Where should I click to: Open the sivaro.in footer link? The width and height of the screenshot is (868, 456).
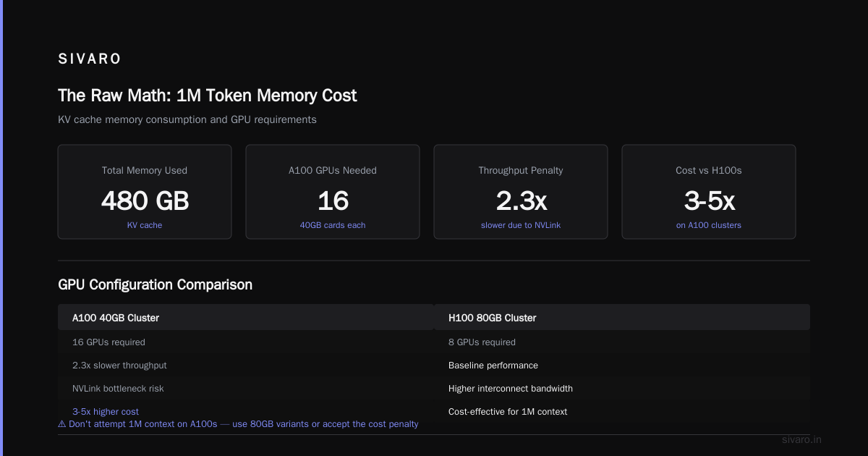(x=802, y=439)
